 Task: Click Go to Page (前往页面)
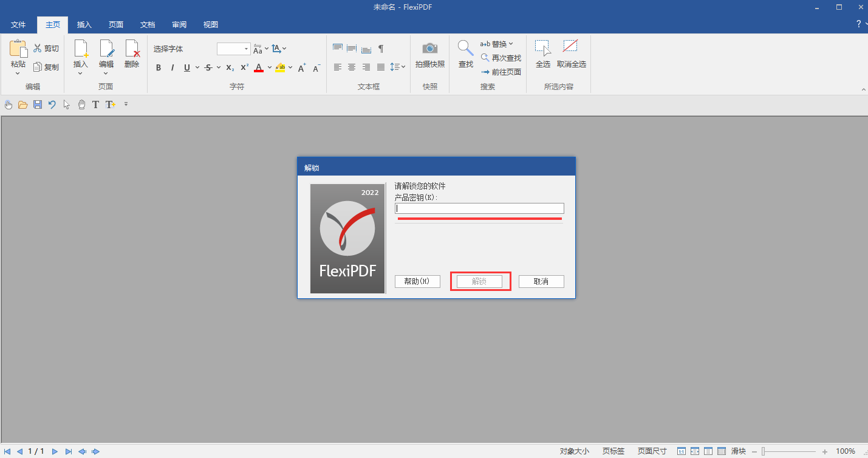coord(501,72)
